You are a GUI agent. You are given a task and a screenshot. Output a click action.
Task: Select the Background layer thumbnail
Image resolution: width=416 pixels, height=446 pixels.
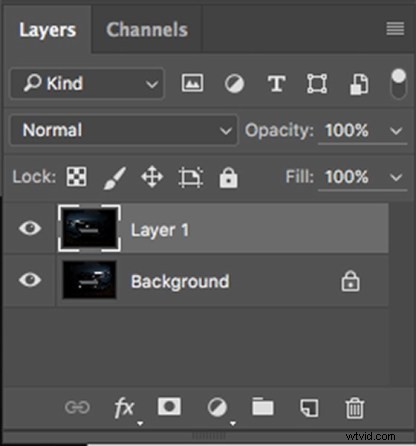[89, 280]
